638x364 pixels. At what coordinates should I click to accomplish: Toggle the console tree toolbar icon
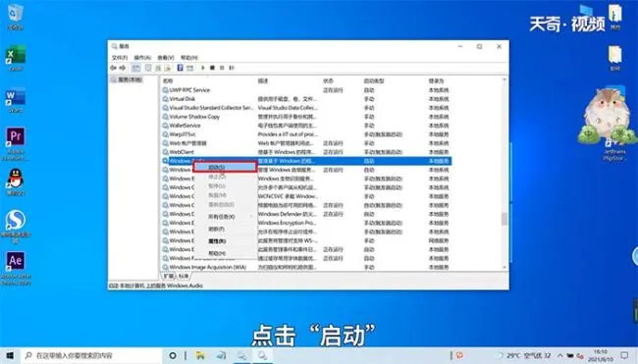(135, 68)
